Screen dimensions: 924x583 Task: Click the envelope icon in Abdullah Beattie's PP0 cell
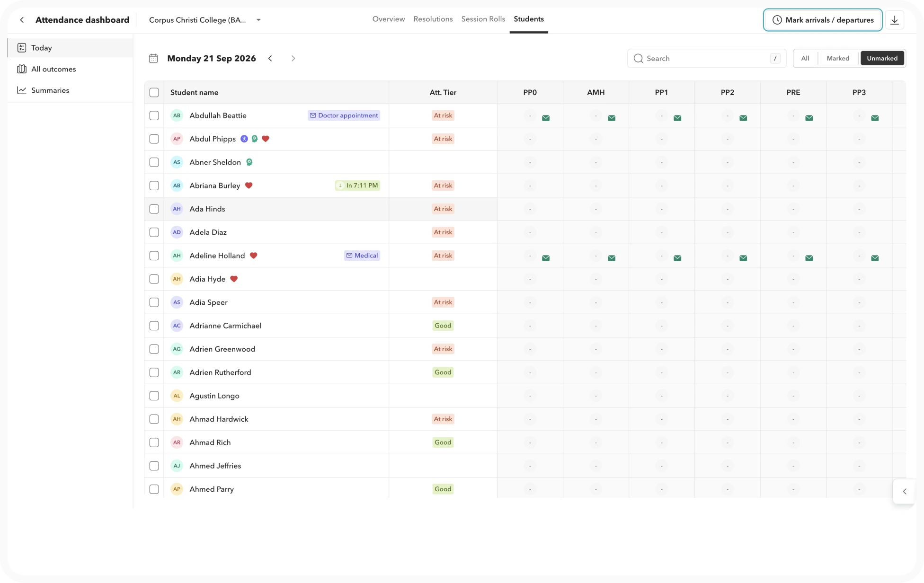click(546, 118)
